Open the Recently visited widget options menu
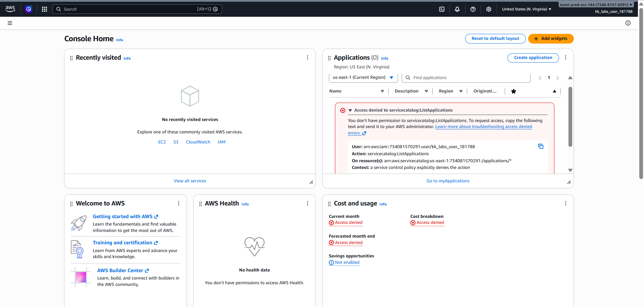 point(307,58)
